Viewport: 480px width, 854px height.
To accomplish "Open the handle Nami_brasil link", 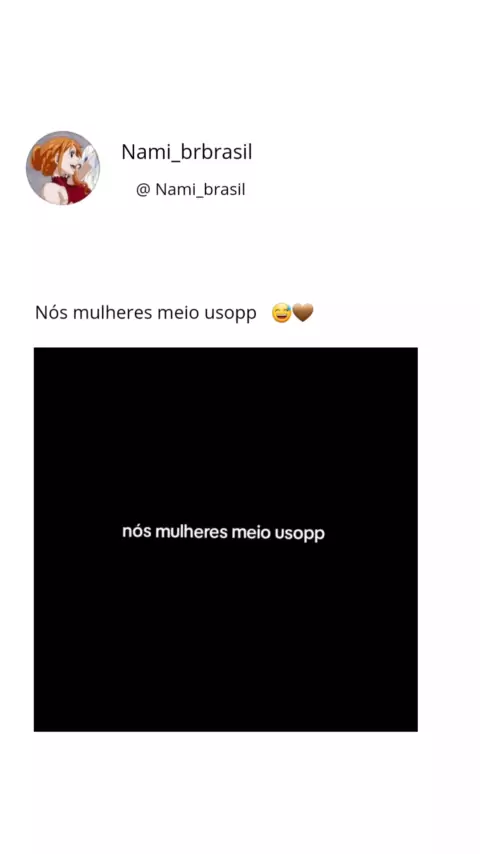I will pyautogui.click(x=200, y=190).
